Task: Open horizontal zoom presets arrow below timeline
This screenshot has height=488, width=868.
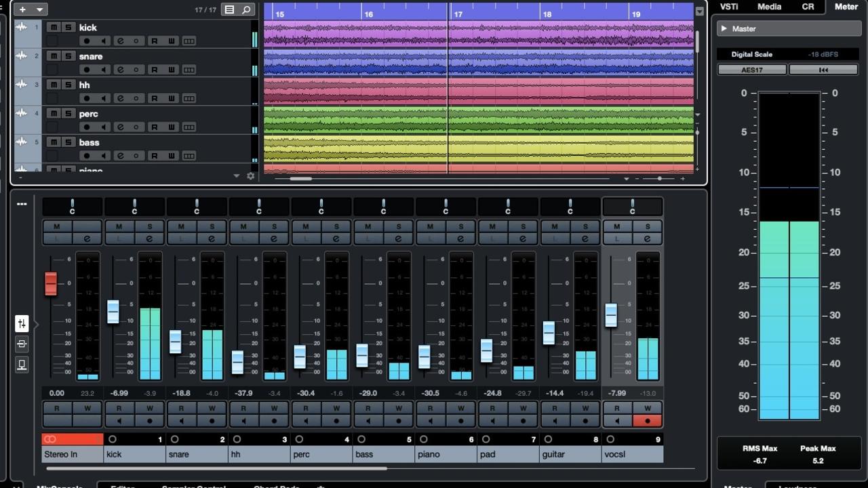Action: (x=626, y=179)
